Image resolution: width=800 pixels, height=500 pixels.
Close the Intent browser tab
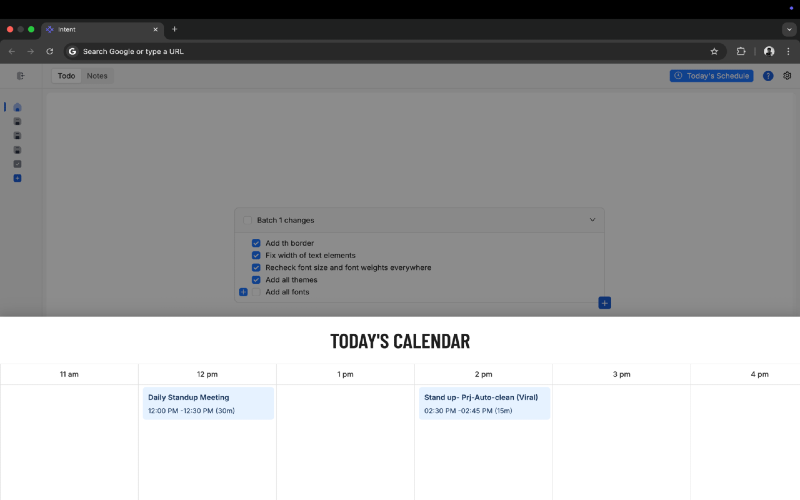(156, 30)
